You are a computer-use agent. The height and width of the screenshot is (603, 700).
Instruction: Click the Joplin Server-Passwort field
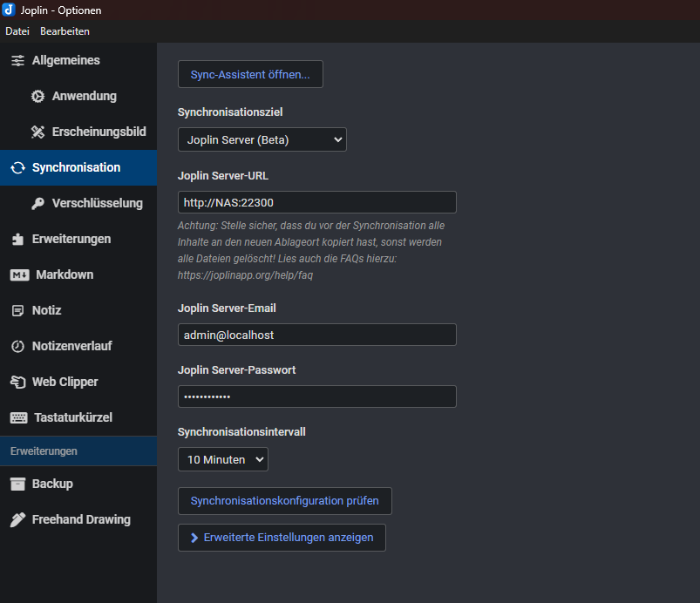(316, 396)
